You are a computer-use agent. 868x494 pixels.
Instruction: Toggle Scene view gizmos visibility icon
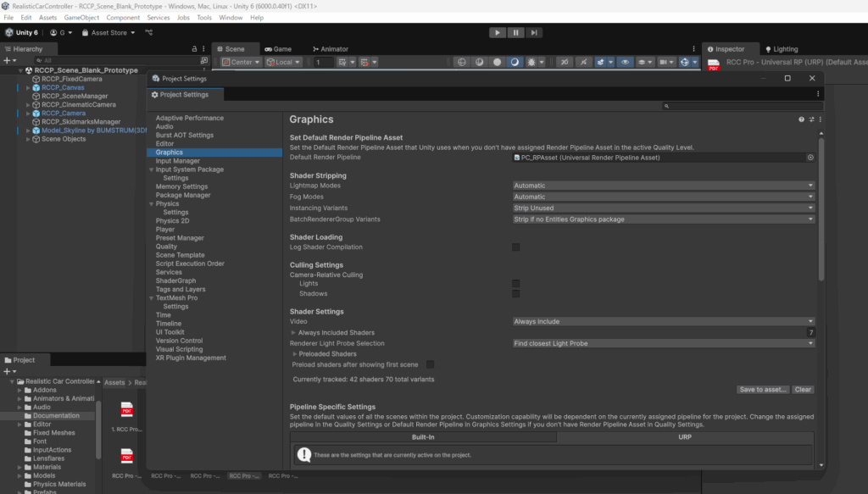pyautogui.click(x=683, y=62)
